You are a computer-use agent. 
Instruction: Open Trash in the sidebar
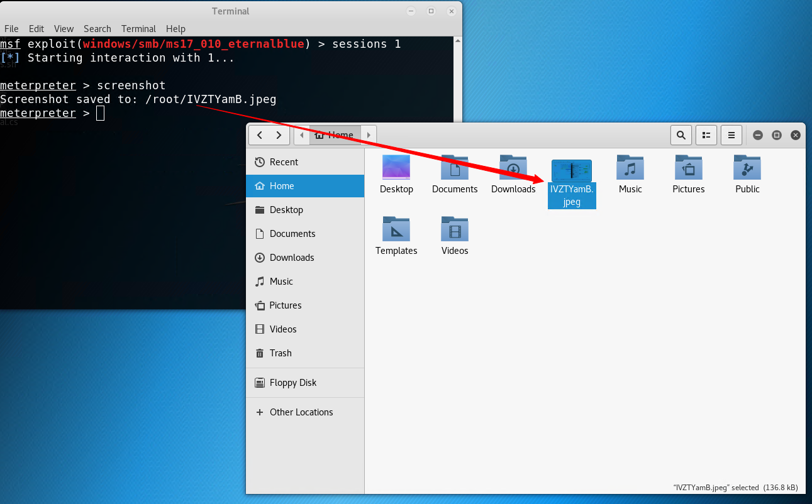(305, 353)
